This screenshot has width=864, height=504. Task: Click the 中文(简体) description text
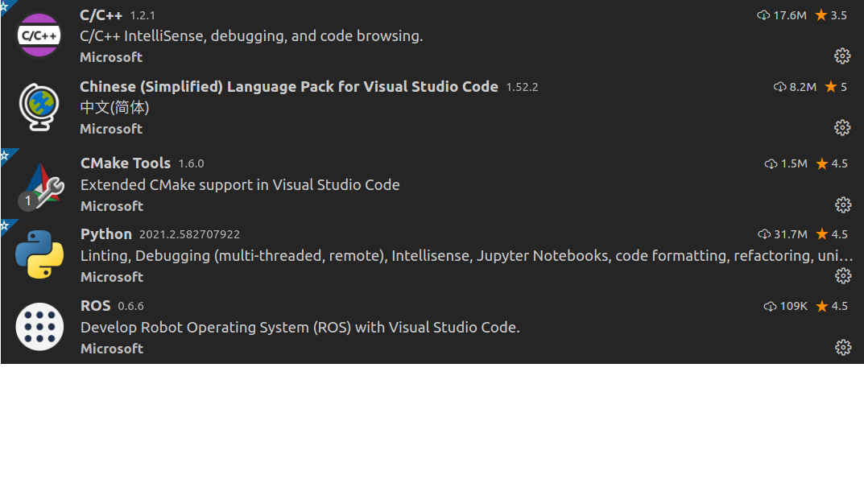[x=114, y=107]
